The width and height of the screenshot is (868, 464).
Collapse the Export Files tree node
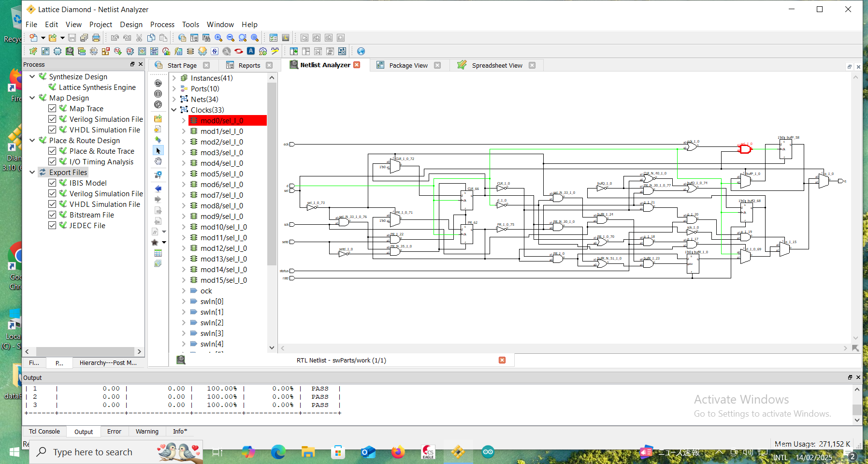(x=32, y=172)
